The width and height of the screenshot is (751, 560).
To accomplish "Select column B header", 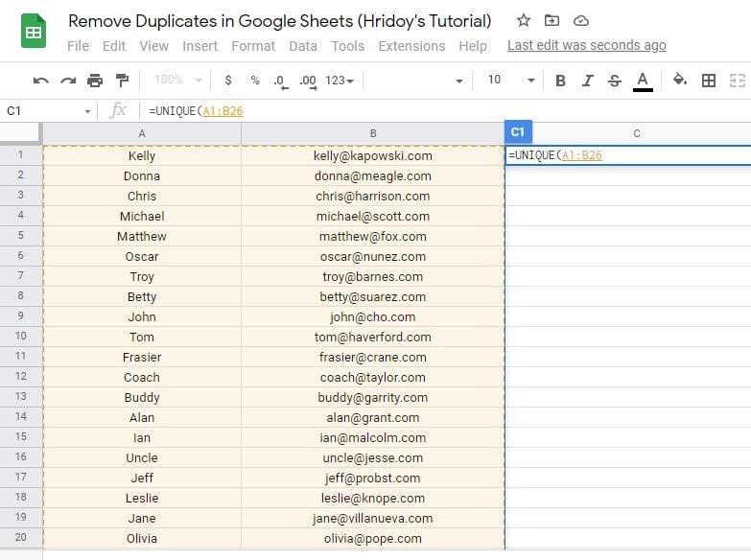I will [373, 133].
